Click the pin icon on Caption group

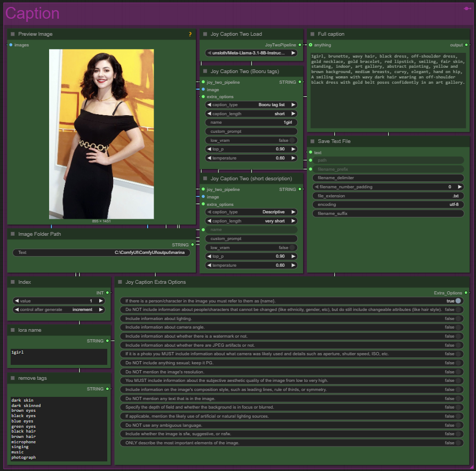[467, 9]
